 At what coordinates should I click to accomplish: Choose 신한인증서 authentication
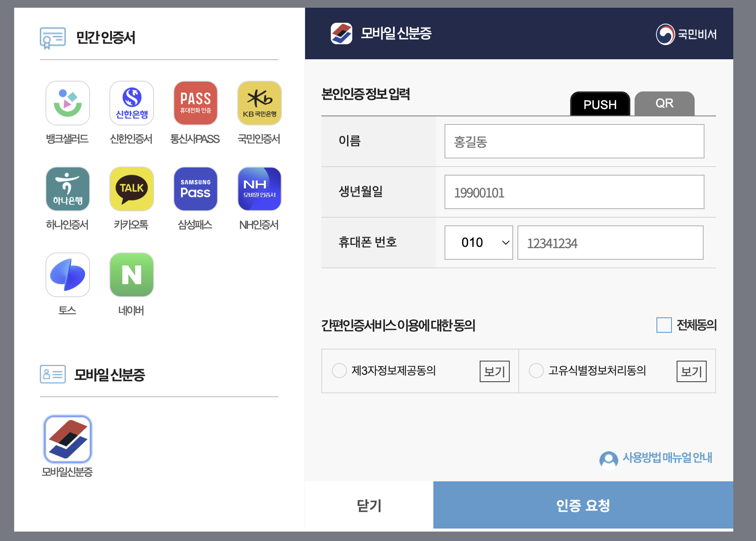pos(131,103)
